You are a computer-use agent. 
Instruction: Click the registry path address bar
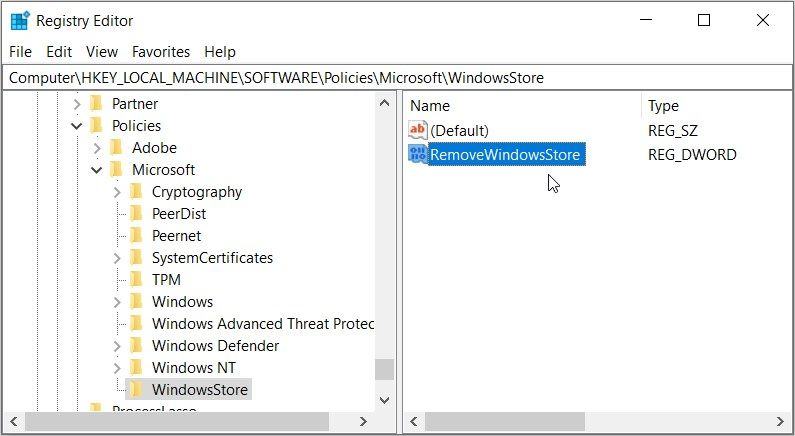tap(397, 78)
